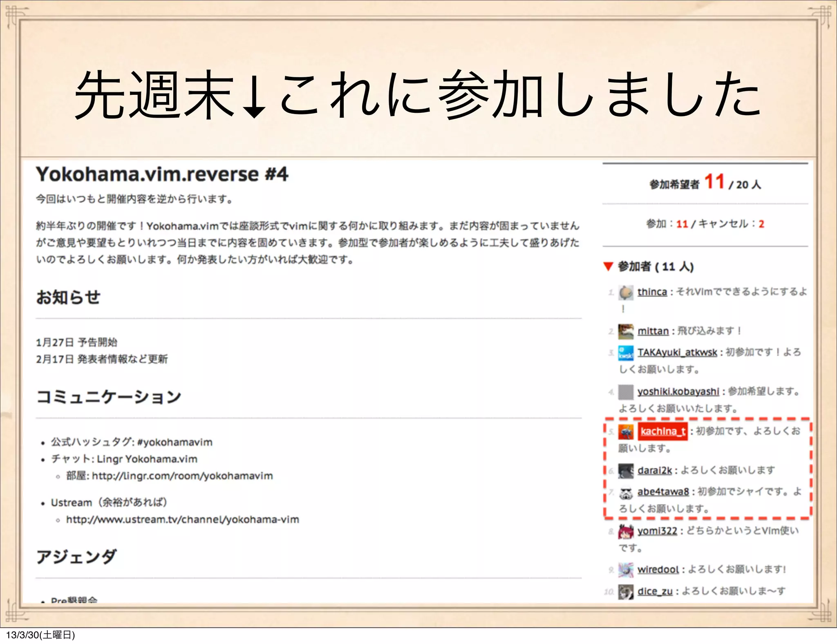837x644 pixels.
Task: Click abe4tawa8's stormtrooper avatar icon
Action: pos(625,493)
